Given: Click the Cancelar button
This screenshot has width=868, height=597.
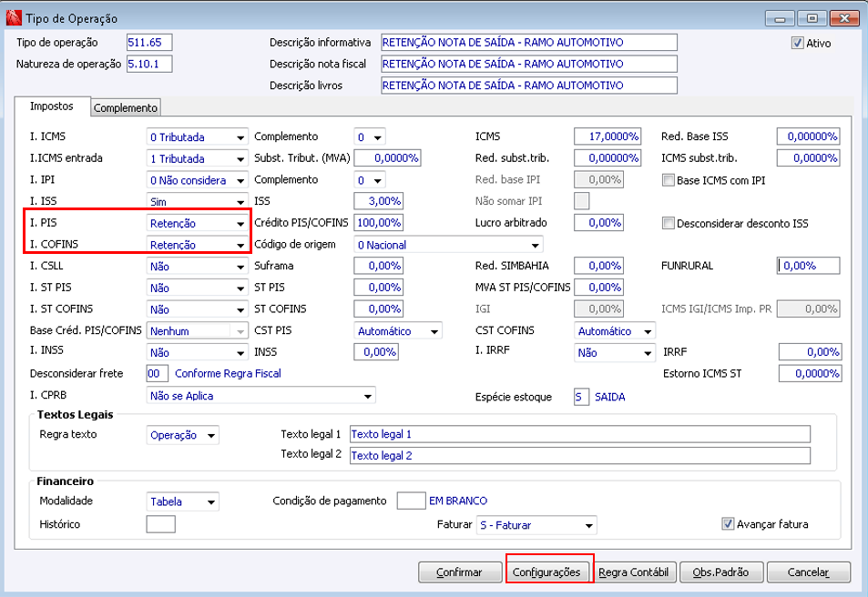Looking at the screenshot, I should coord(809,572).
